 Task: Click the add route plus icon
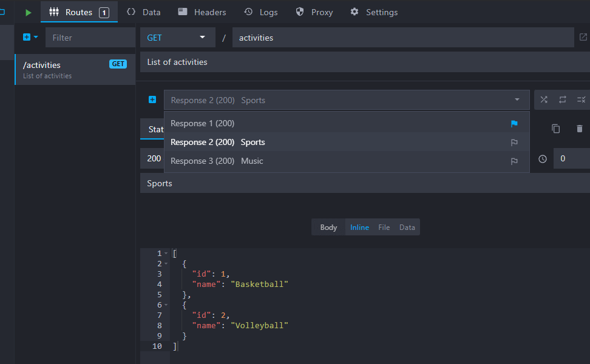[x=27, y=38]
